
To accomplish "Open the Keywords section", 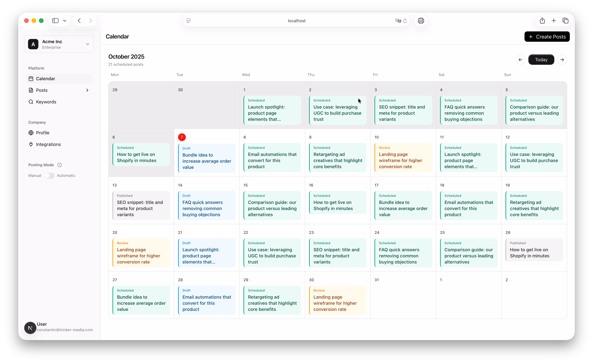I will [x=46, y=102].
